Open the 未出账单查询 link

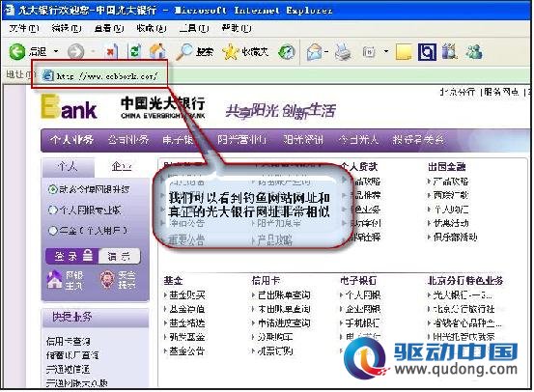[x=284, y=309]
